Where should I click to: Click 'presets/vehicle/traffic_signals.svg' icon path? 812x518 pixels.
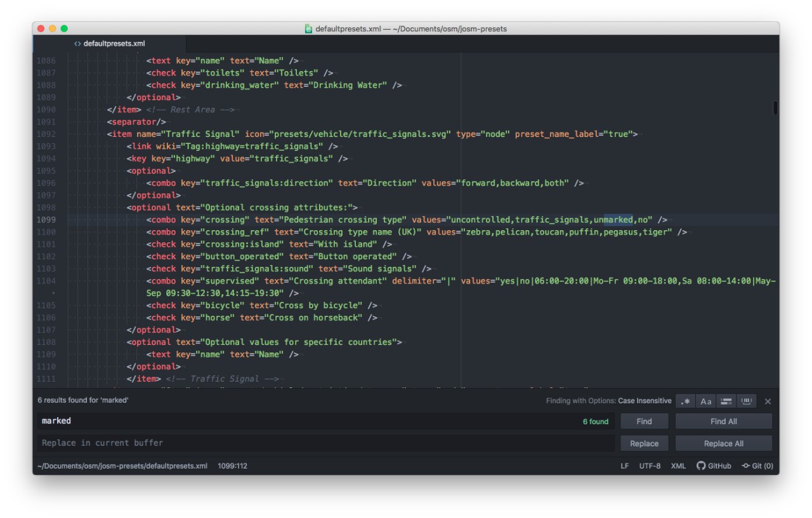360,134
